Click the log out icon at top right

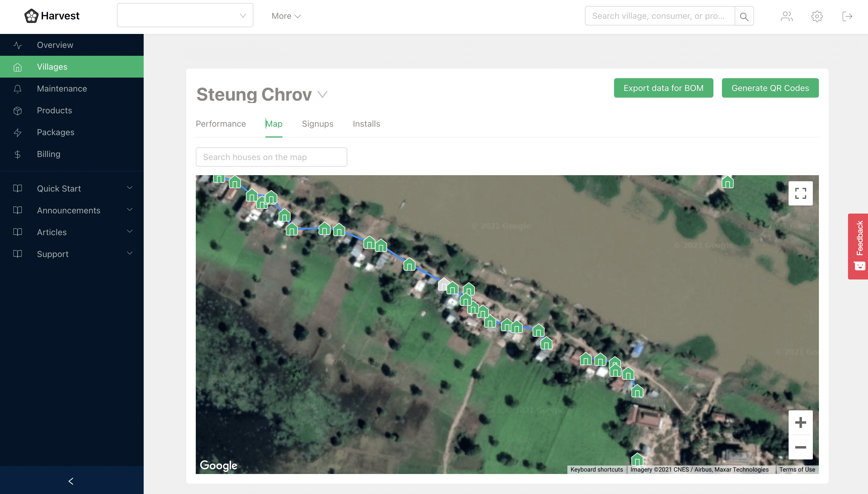click(x=847, y=16)
